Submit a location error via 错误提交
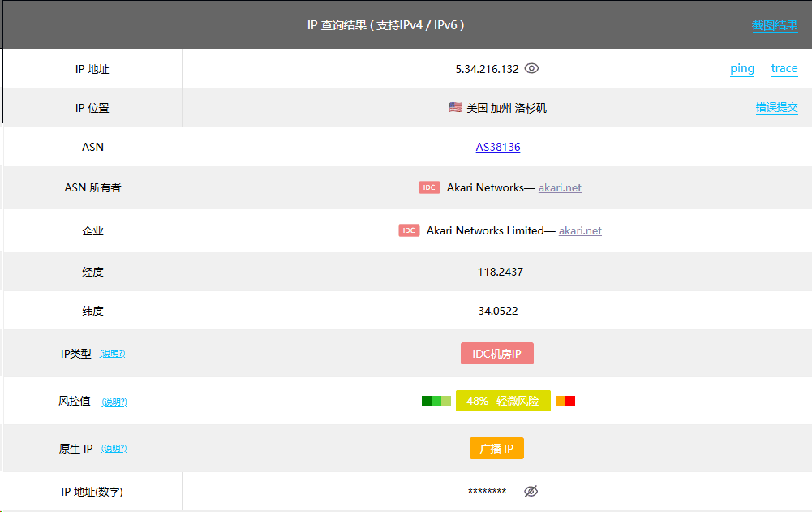The width and height of the screenshot is (812, 512). coord(776,107)
